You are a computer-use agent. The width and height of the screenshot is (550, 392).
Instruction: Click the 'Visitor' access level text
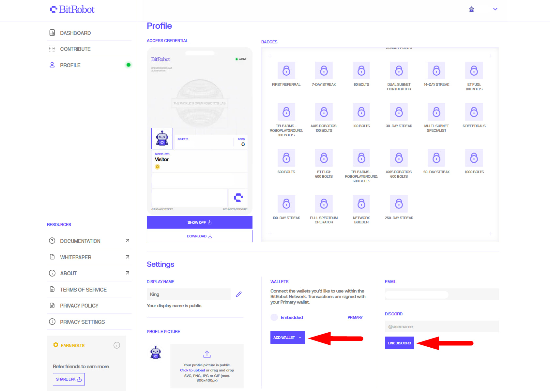coord(162,159)
